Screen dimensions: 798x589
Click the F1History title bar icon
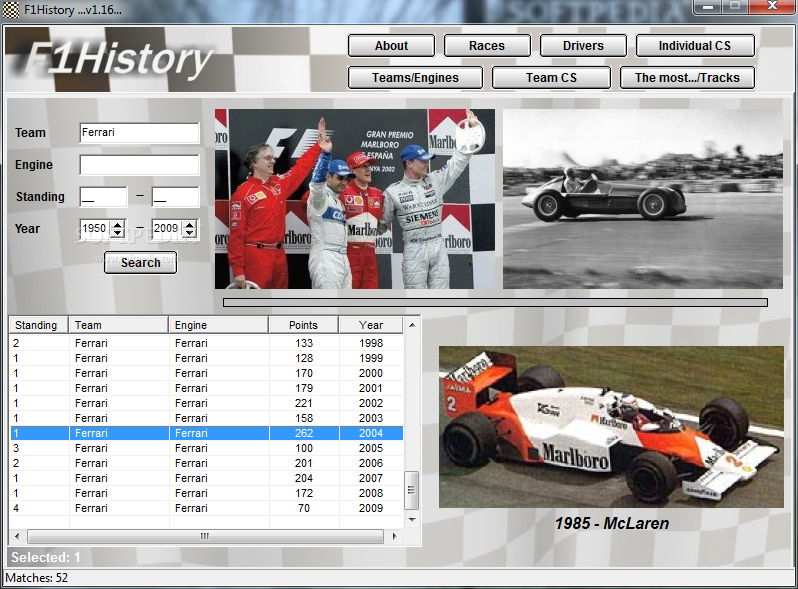tap(11, 10)
